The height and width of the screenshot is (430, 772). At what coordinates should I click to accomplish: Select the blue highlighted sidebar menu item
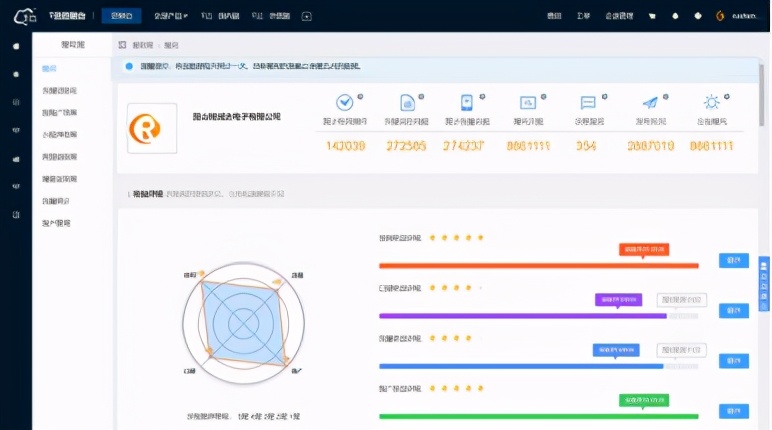(x=50, y=68)
